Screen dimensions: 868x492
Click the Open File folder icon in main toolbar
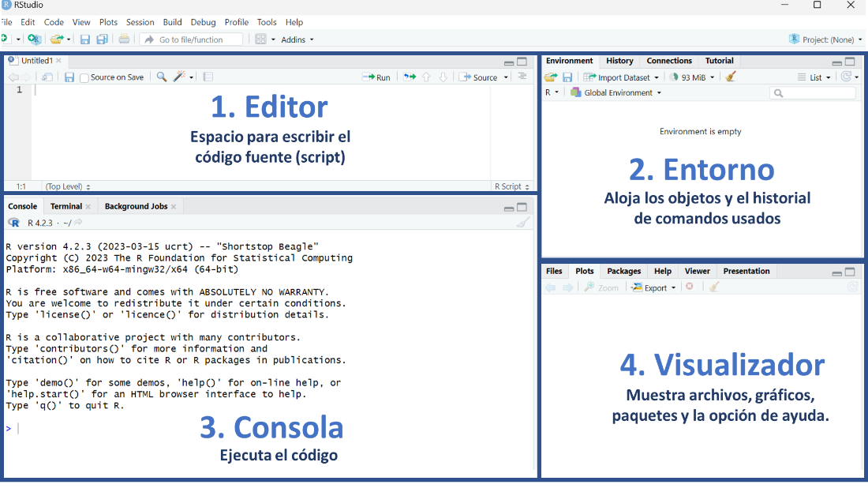pos(57,39)
